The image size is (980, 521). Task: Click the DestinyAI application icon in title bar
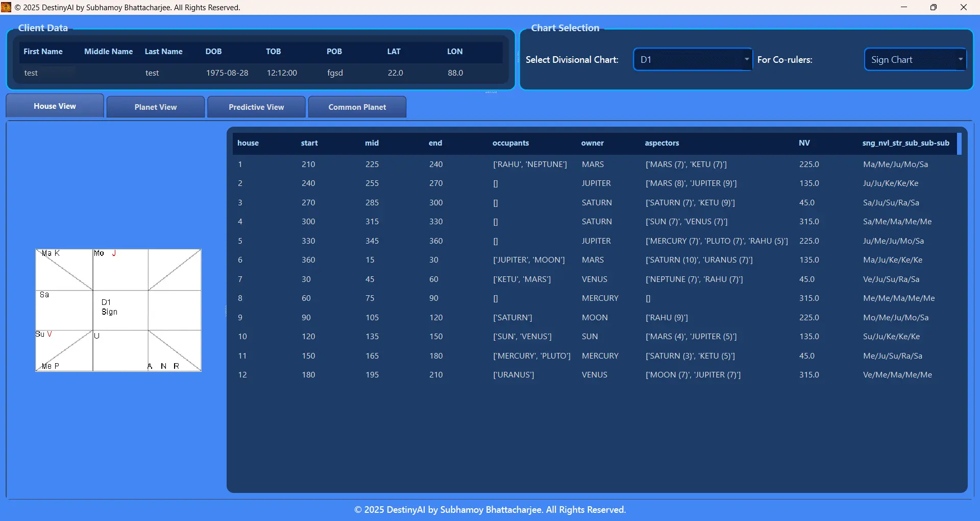(x=7, y=7)
